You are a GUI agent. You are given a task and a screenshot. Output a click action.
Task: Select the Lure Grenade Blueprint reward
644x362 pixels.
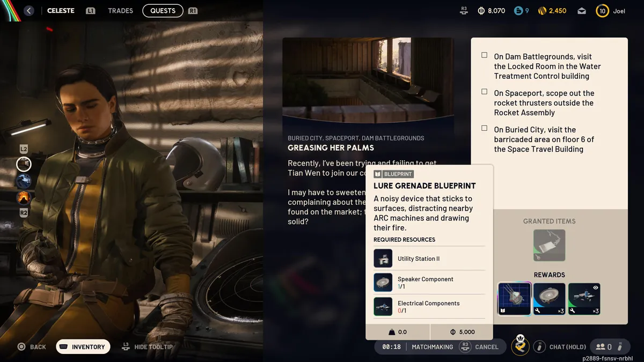[x=514, y=299]
